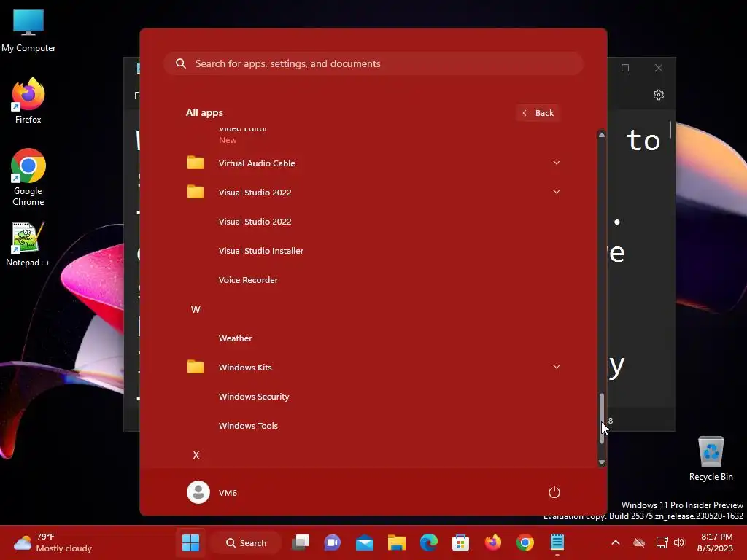
Task: Switch to Notepad in the taskbar
Action: click(557, 542)
